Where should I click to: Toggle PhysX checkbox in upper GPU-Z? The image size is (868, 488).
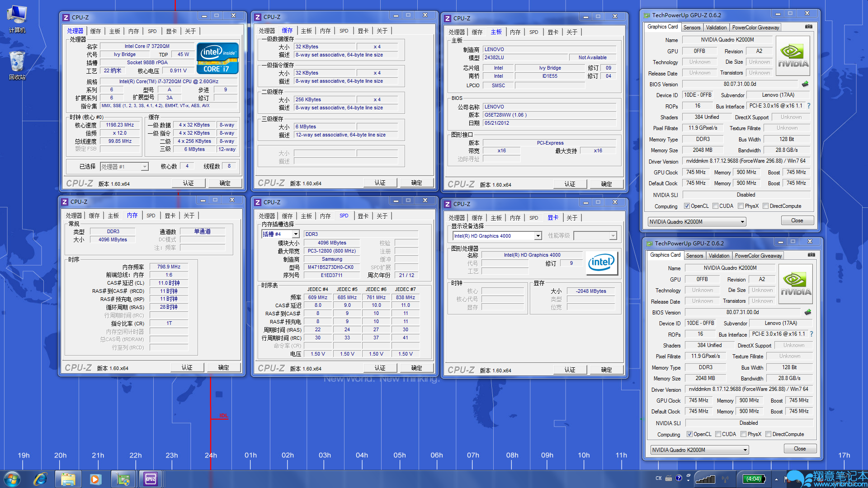point(741,206)
